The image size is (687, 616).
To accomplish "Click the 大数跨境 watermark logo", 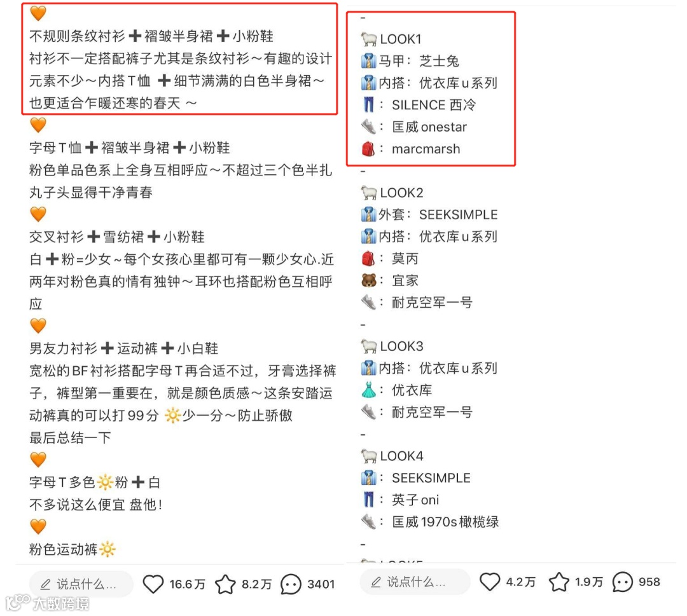I will tap(47, 603).
